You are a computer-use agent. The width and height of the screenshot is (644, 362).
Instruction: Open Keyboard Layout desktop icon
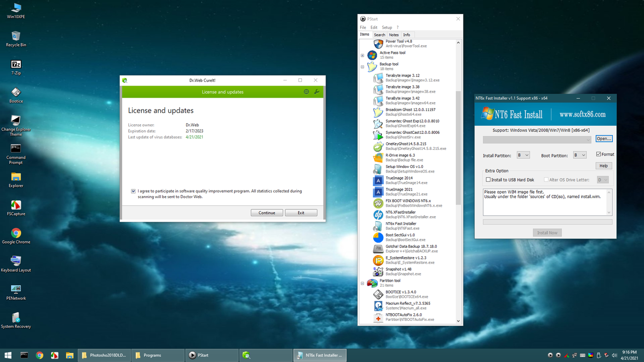pyautogui.click(x=16, y=264)
